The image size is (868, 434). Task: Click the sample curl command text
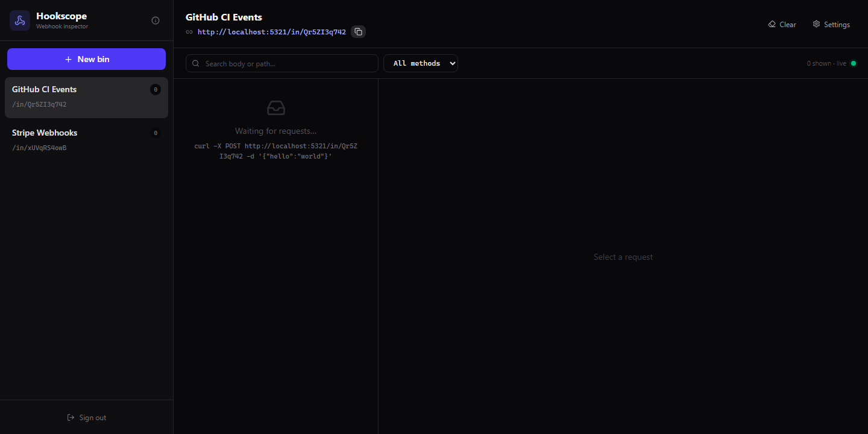click(276, 151)
